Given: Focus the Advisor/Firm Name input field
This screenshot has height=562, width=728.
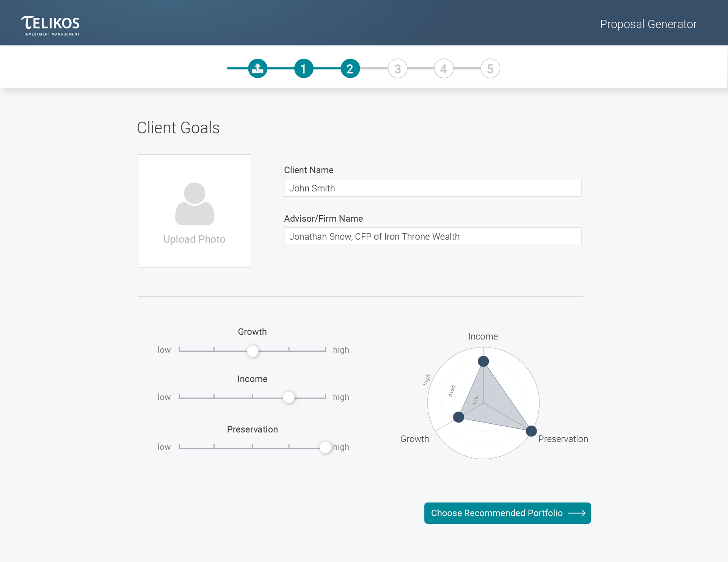Looking at the screenshot, I should [x=432, y=236].
